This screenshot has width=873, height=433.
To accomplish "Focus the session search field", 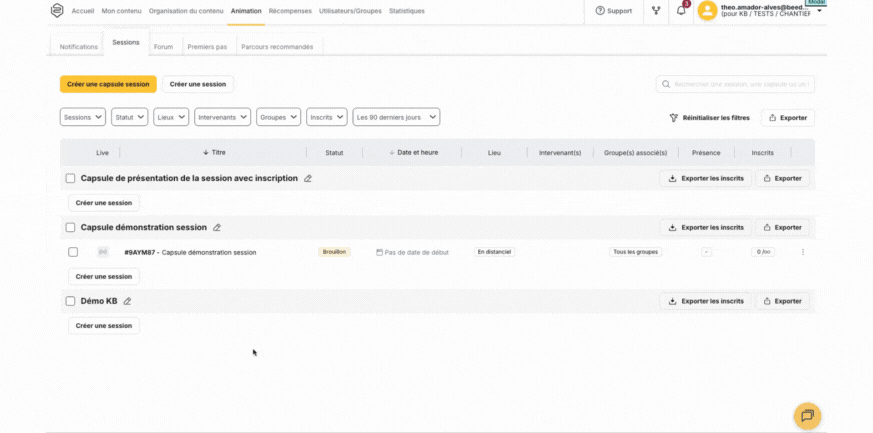I will [736, 85].
